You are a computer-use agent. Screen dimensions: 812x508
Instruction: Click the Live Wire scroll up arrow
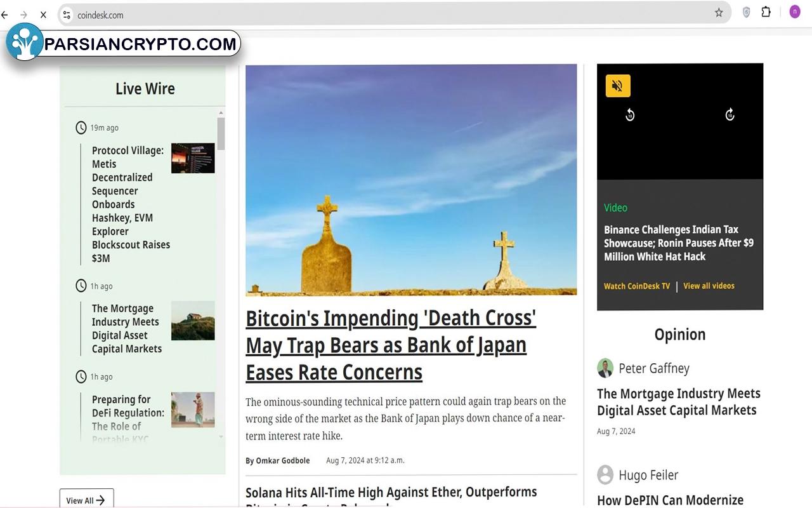pyautogui.click(x=221, y=112)
